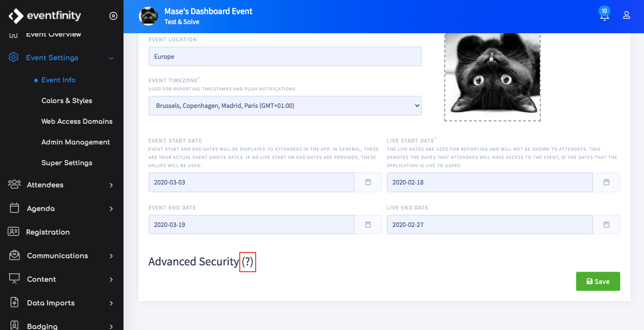Viewport: 644px width, 330px height.
Task: Open calendar picker for Live Start Date
Action: (606, 182)
